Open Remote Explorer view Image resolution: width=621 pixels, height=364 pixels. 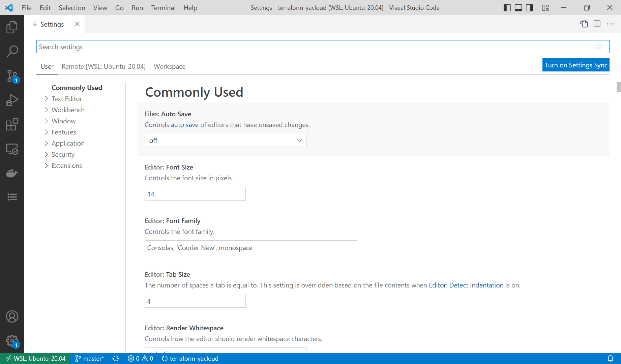pos(12,149)
